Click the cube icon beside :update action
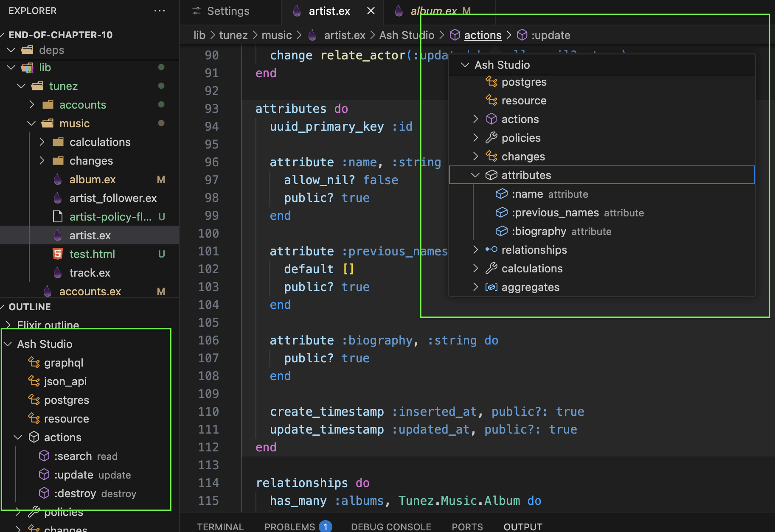 pyautogui.click(x=44, y=475)
